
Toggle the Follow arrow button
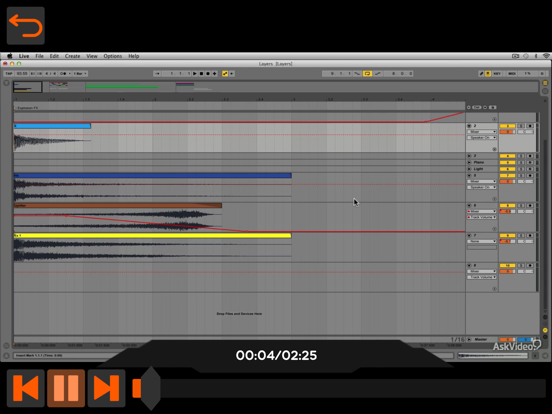pyautogui.click(x=157, y=74)
